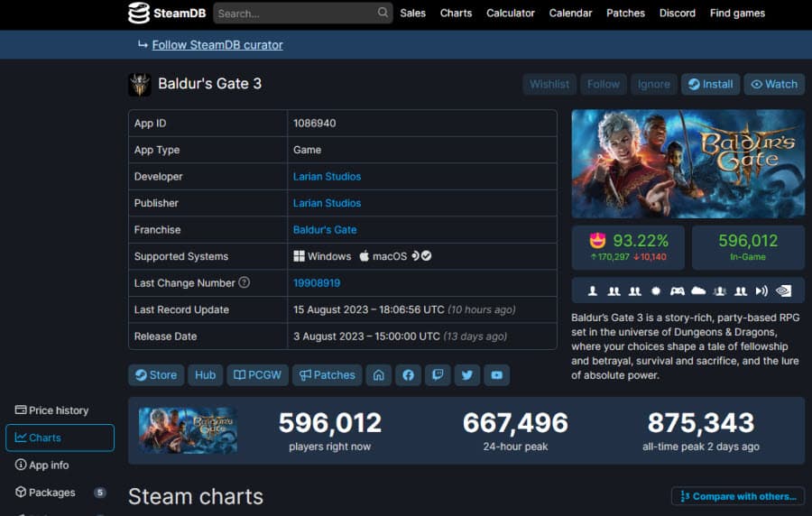Open the Patches button below the table
This screenshot has width=812, height=516.
pyautogui.click(x=328, y=375)
